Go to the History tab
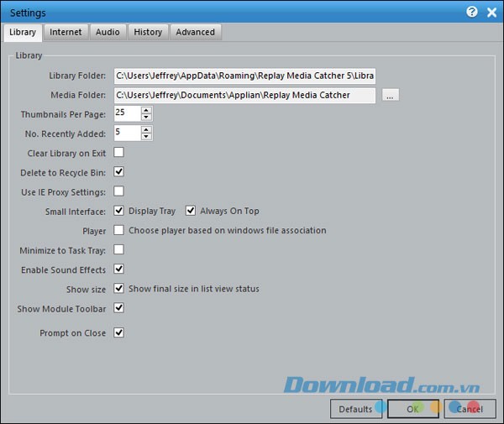This screenshot has width=504, height=424. [x=148, y=32]
